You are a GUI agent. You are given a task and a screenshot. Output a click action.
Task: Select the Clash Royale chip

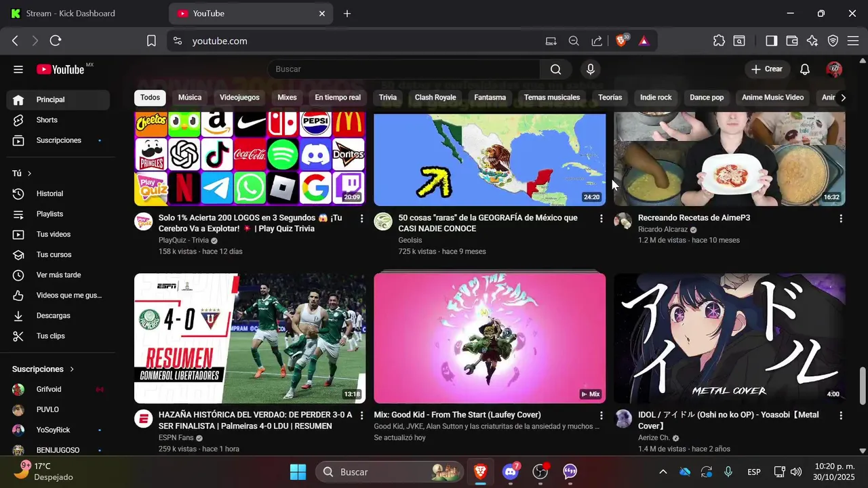pyautogui.click(x=435, y=98)
